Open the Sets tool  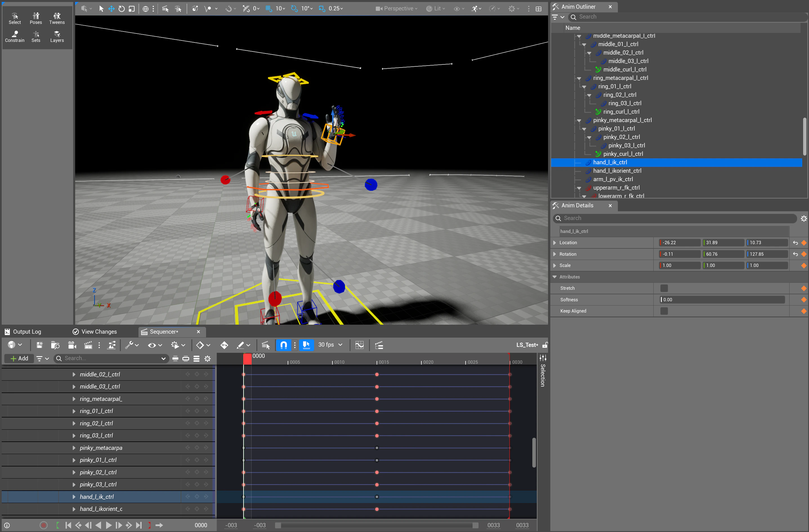pyautogui.click(x=36, y=36)
